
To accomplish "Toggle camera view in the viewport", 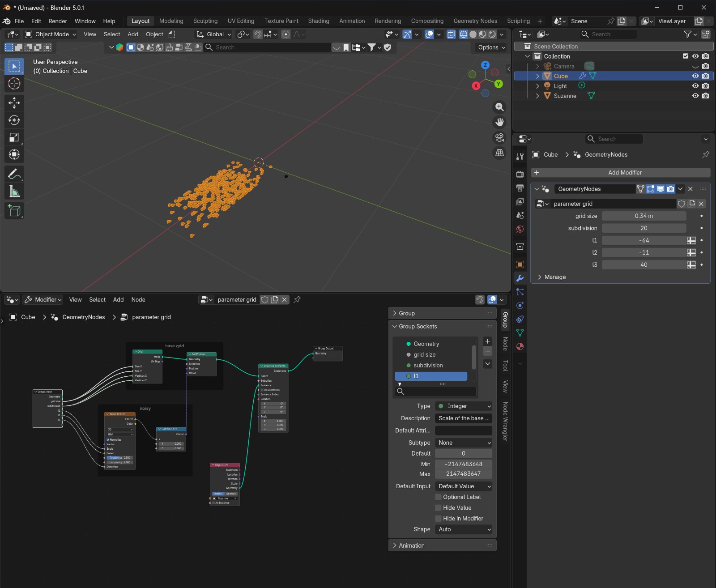I will tap(499, 138).
